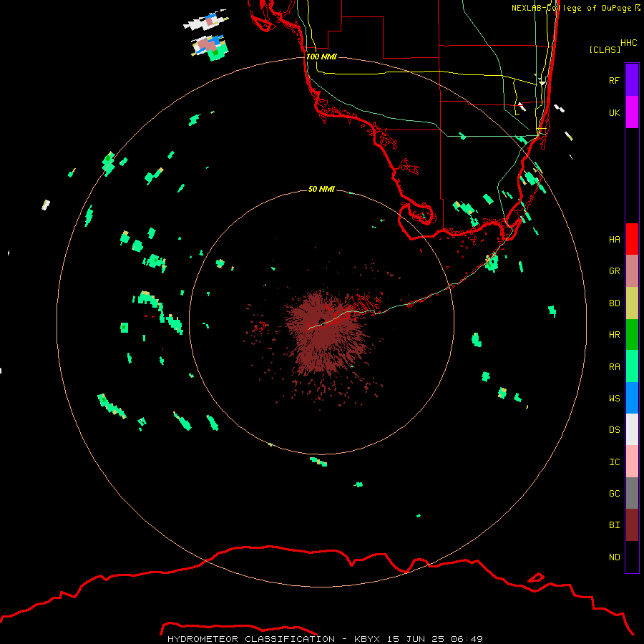Image resolution: width=644 pixels, height=644 pixels.
Task: Click the ND legend label
Action: [614, 557]
